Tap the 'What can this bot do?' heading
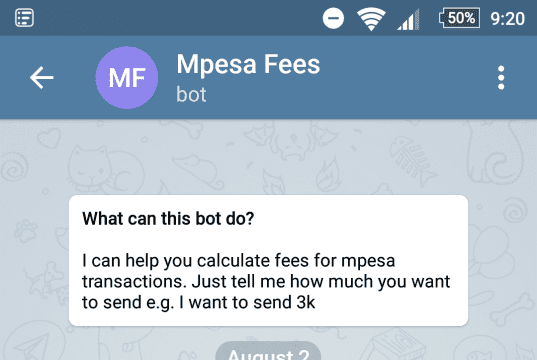 pyautogui.click(x=168, y=219)
